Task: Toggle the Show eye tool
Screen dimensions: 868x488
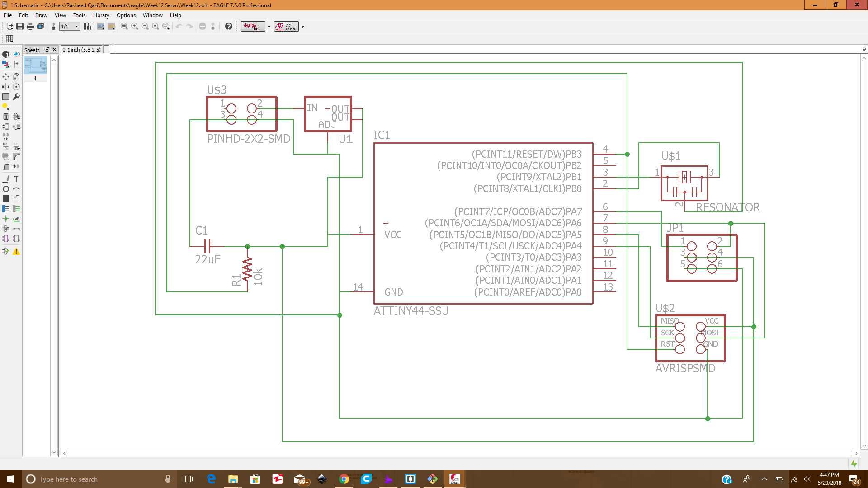Action: [x=16, y=54]
